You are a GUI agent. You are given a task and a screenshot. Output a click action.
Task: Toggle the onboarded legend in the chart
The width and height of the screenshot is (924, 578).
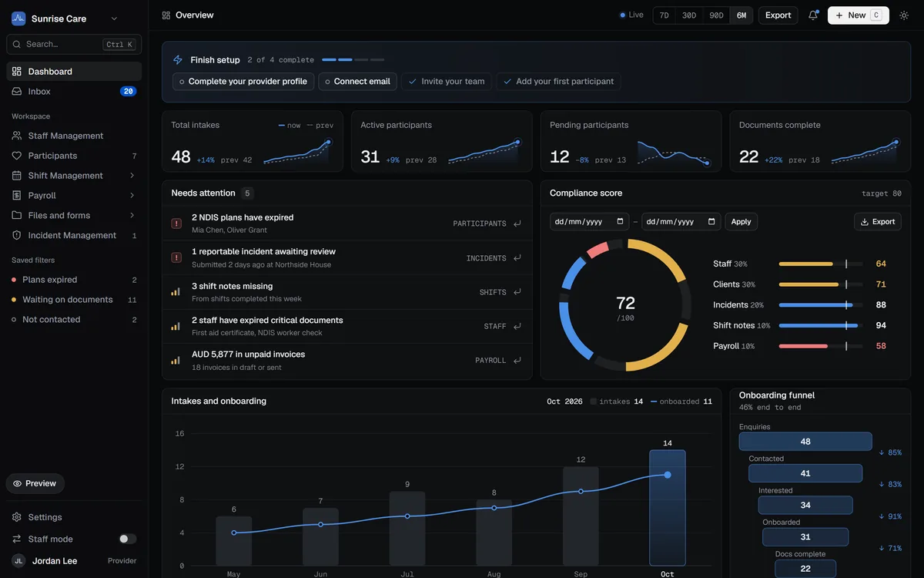(681, 402)
